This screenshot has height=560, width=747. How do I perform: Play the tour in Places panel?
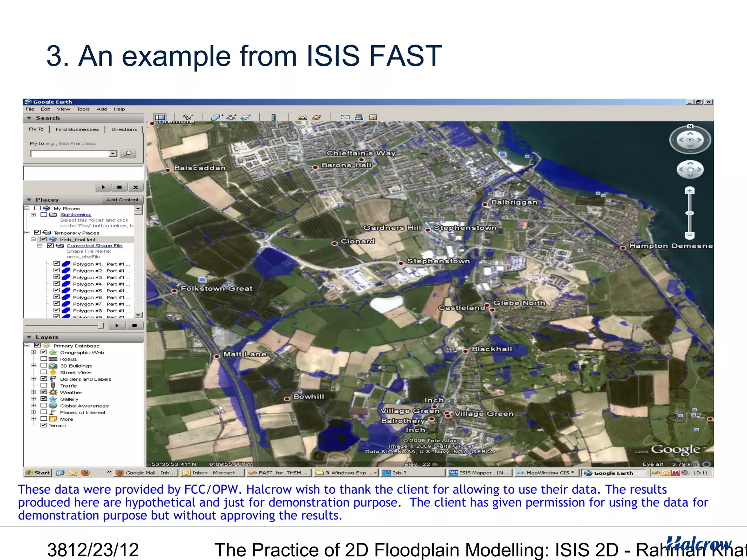[x=117, y=326]
